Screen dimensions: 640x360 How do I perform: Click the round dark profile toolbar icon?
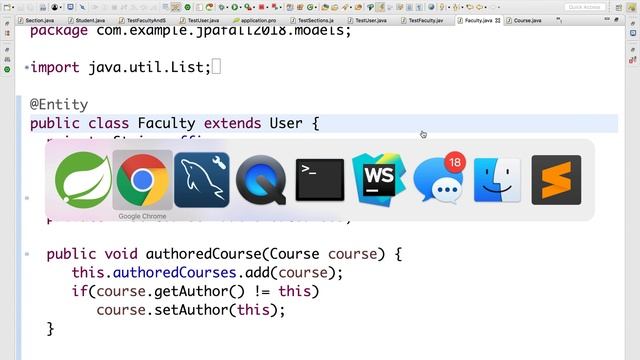point(54,7)
